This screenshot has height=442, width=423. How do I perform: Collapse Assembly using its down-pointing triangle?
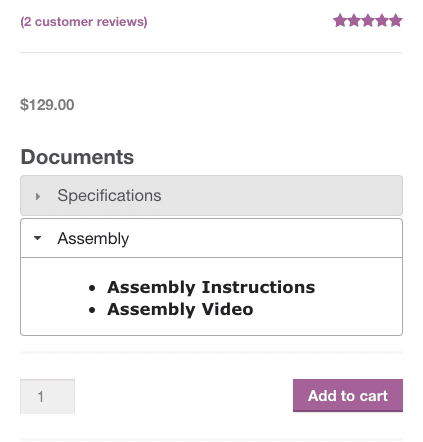click(x=37, y=238)
